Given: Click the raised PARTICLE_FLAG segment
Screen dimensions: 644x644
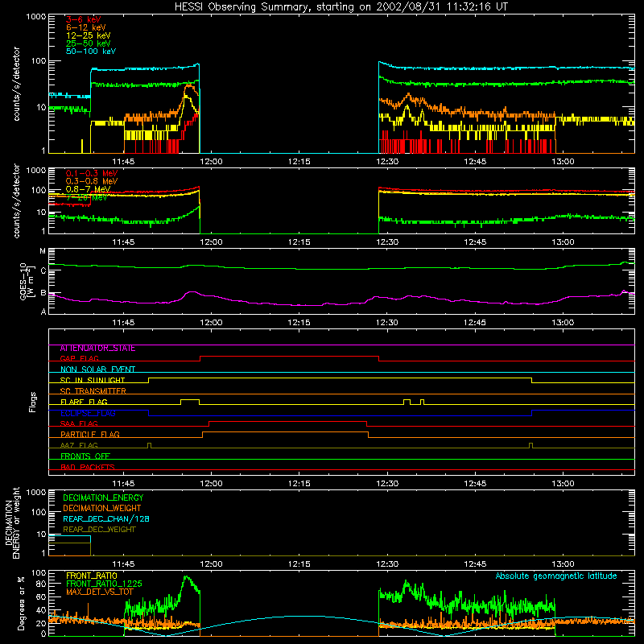Looking at the screenshot, I should point(285,432).
